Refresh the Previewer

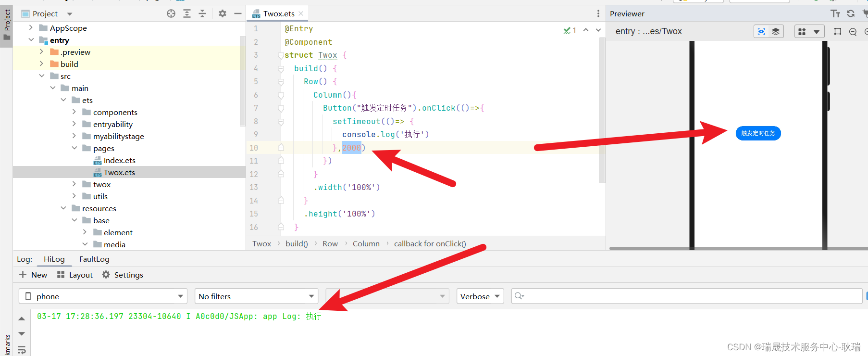pos(851,13)
